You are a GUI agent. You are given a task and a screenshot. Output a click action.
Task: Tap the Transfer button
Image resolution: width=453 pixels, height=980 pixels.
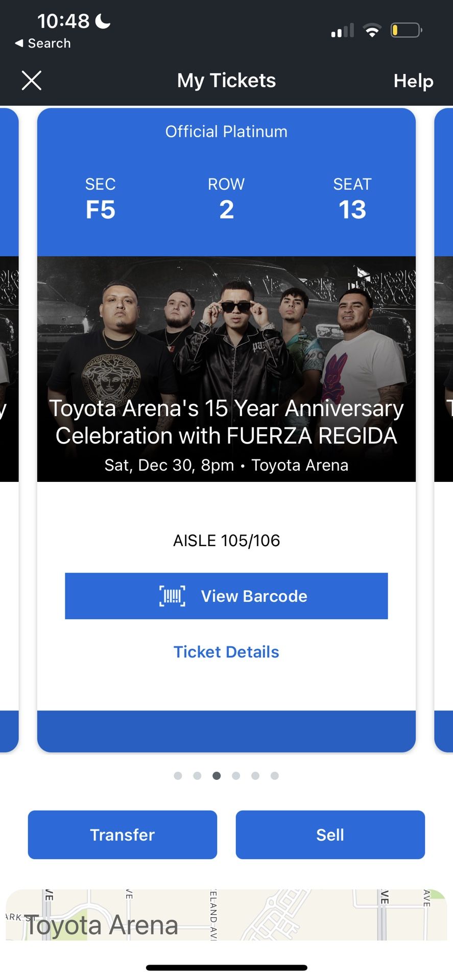[x=123, y=835]
